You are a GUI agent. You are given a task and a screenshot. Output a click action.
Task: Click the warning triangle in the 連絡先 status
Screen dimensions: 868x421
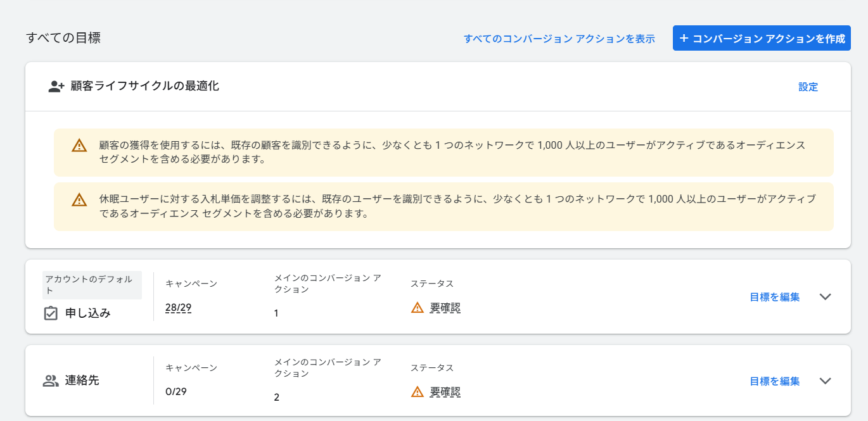click(x=417, y=392)
